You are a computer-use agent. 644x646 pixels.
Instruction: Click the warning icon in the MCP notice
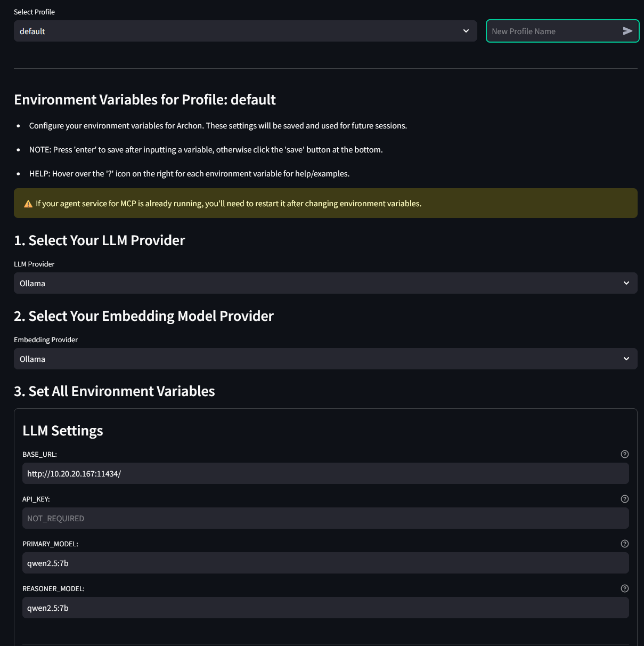click(28, 204)
